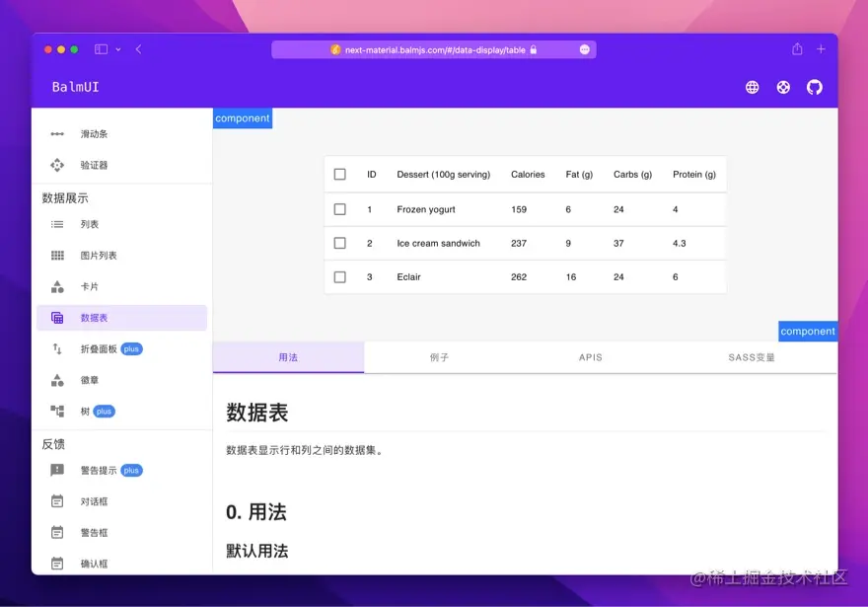868x607 pixels.
Task: Switch to the 例子 tab
Action: pos(439,358)
